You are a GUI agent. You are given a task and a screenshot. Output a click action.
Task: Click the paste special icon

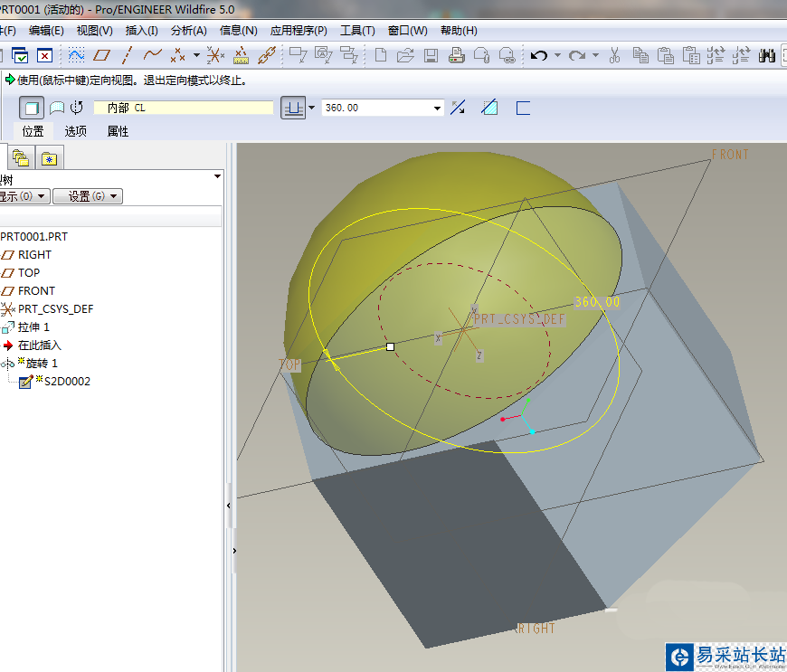click(x=691, y=54)
